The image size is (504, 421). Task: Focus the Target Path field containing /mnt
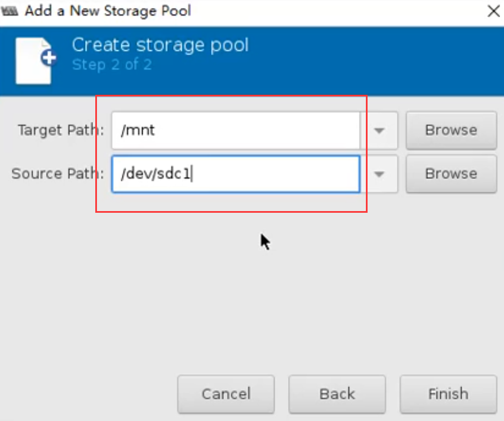[235, 130]
